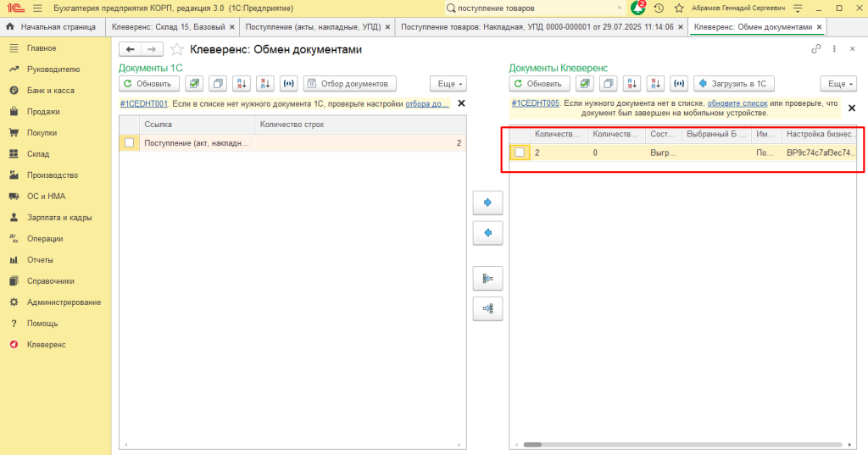Screen dimensions: 868x455
Task: Tick checkbox for Поступление row in Документы 1С
Action: pos(129,143)
